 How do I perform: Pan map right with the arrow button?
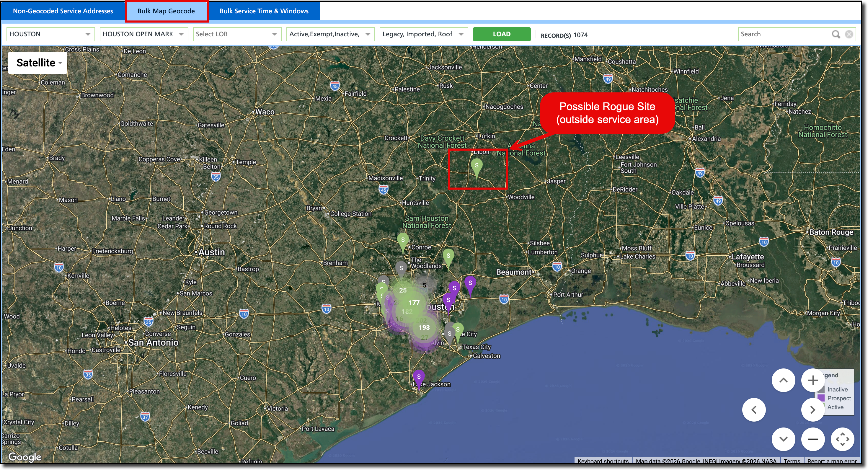point(812,410)
